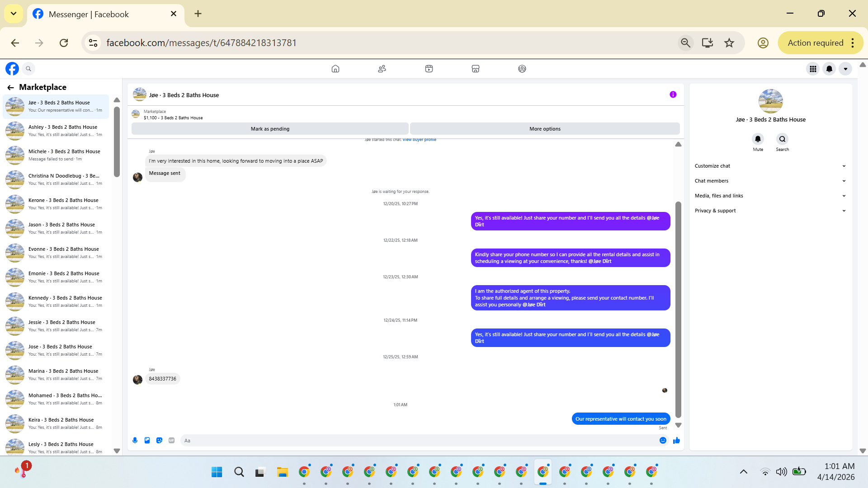Click the More options button
This screenshot has height=488, width=868.
point(544,129)
